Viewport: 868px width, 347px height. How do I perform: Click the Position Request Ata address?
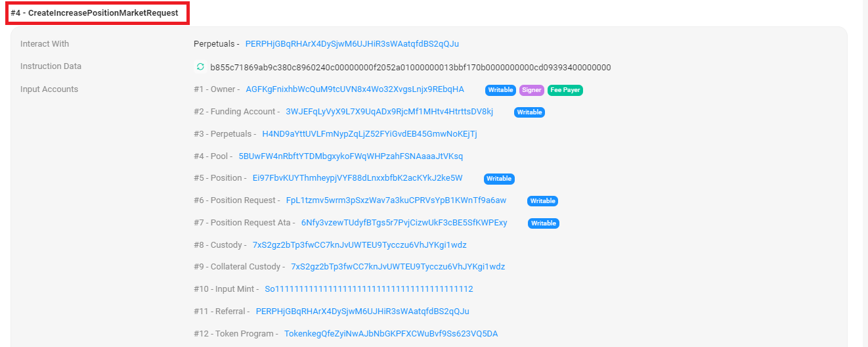404,223
